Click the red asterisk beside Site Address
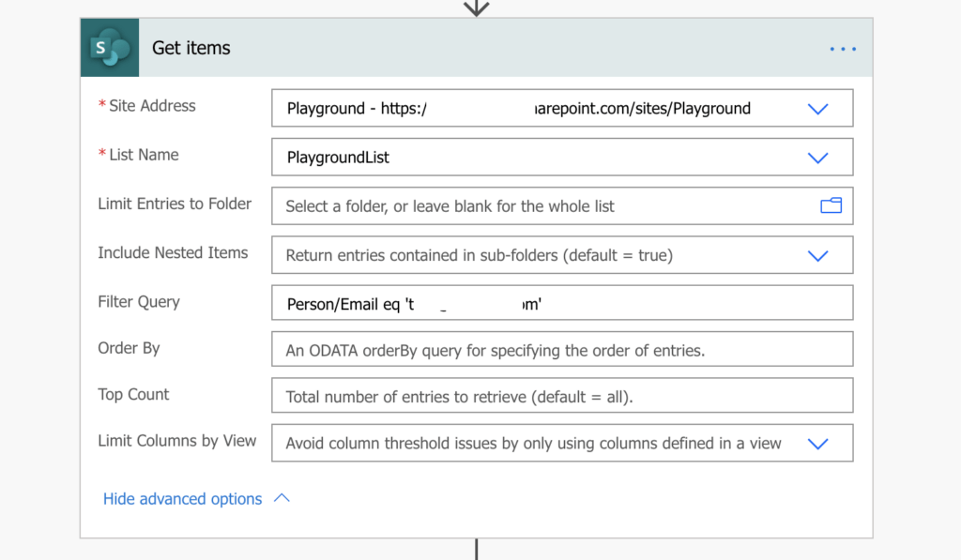 click(101, 105)
